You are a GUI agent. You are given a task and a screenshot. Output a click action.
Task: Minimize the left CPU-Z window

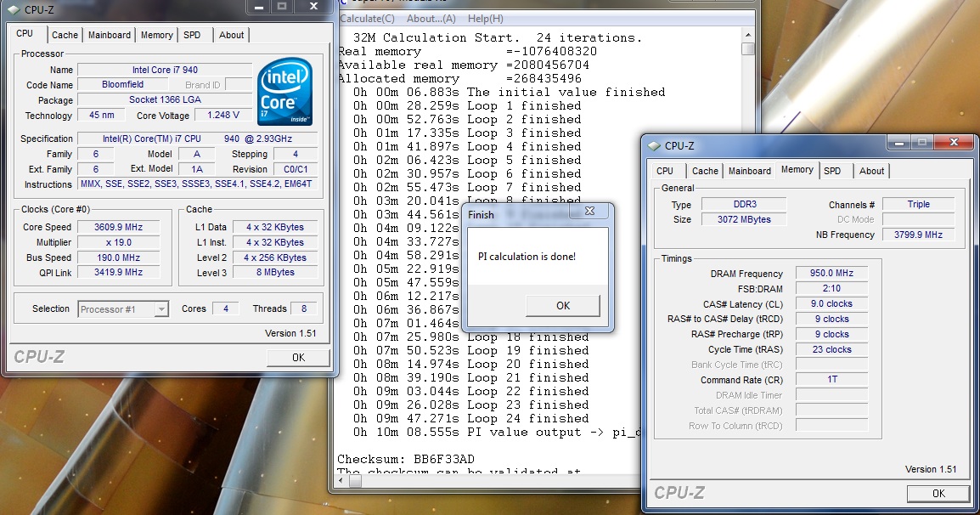pyautogui.click(x=261, y=7)
